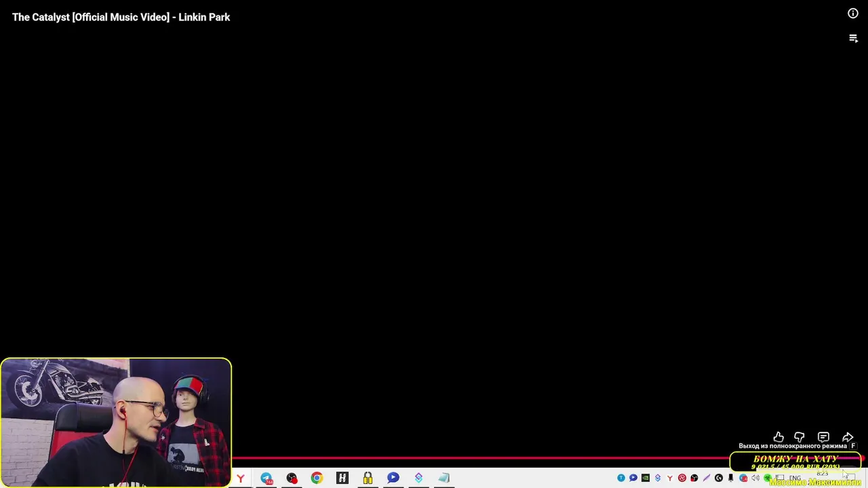Click the red Yandex tray icon

click(670, 478)
